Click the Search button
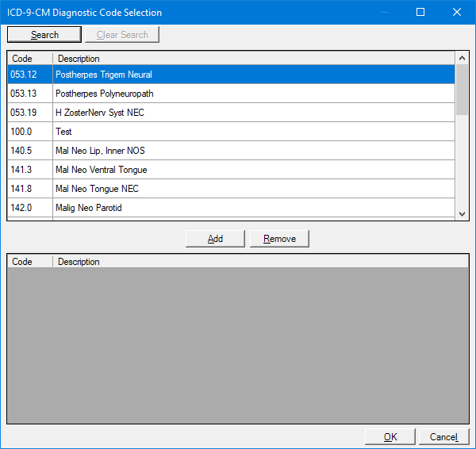The width and height of the screenshot is (476, 449). [x=44, y=34]
